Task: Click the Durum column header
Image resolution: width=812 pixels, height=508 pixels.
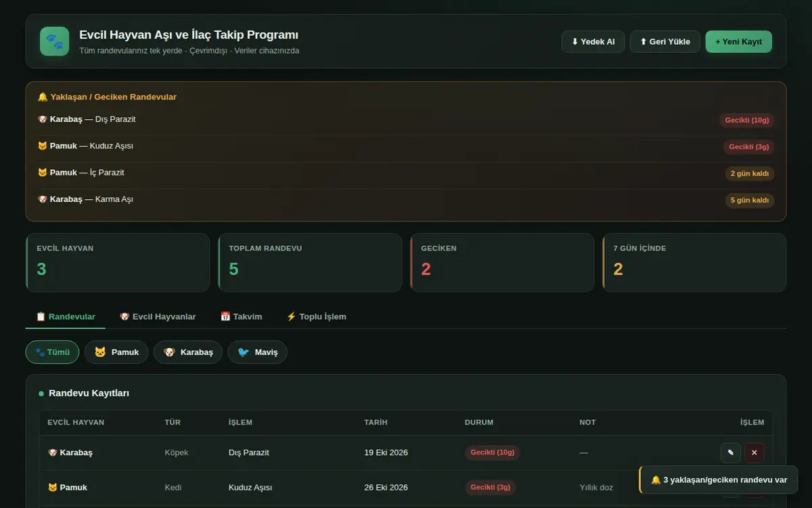Action: (x=479, y=423)
